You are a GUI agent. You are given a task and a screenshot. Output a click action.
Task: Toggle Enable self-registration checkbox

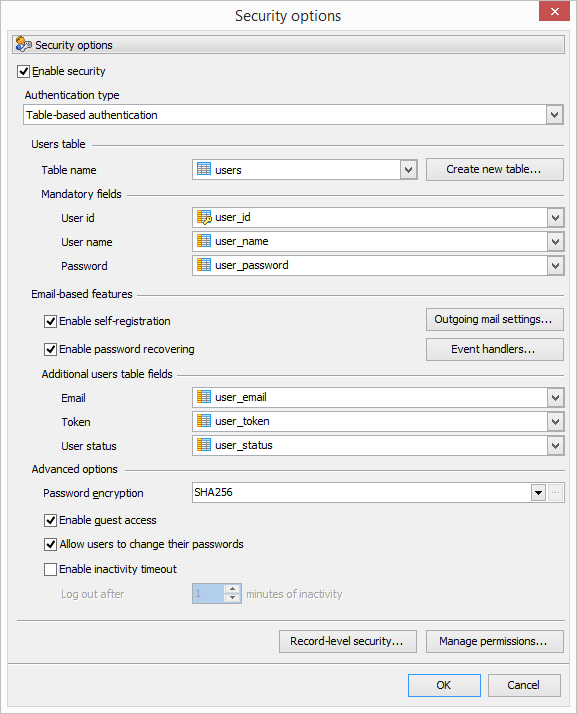(x=51, y=321)
